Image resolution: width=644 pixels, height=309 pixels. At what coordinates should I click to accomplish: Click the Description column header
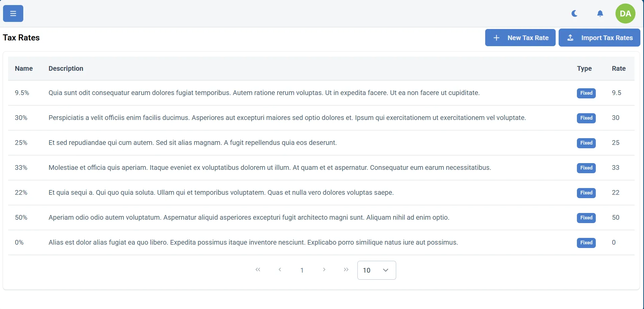[66, 68]
